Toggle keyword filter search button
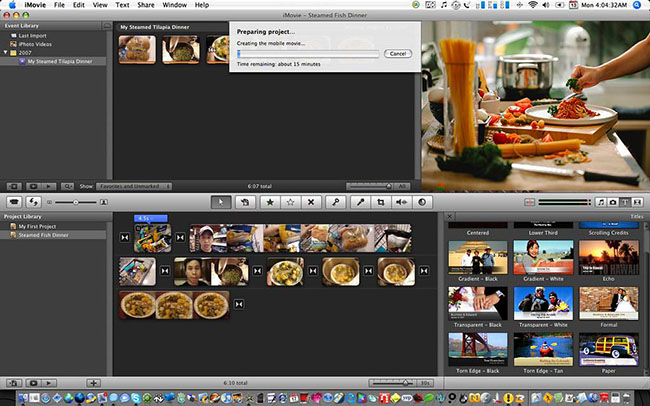650x406 pixels. 67,186
